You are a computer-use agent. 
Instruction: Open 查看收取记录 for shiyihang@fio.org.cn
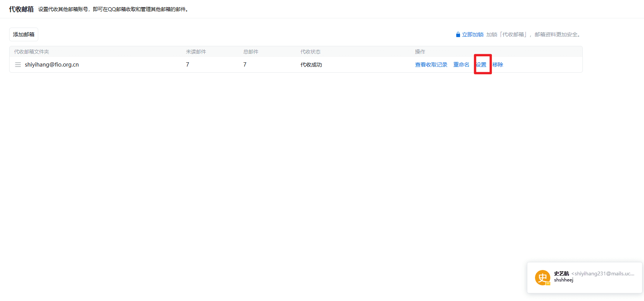431,65
